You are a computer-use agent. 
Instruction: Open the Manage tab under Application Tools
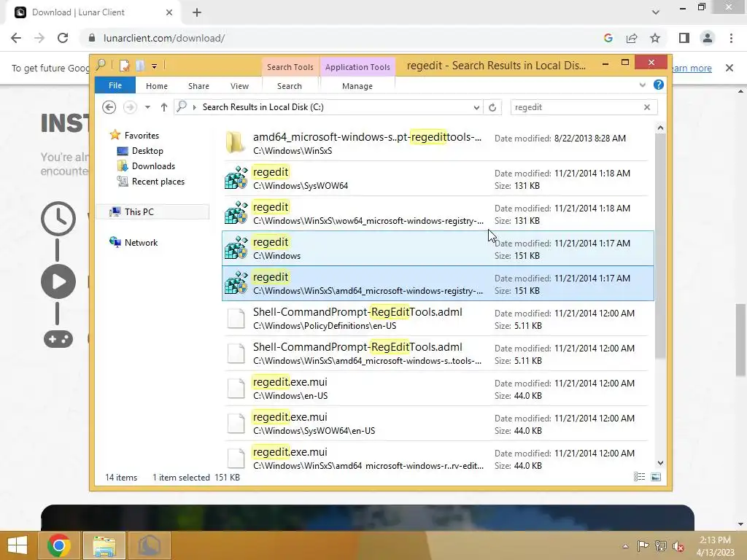coord(357,86)
